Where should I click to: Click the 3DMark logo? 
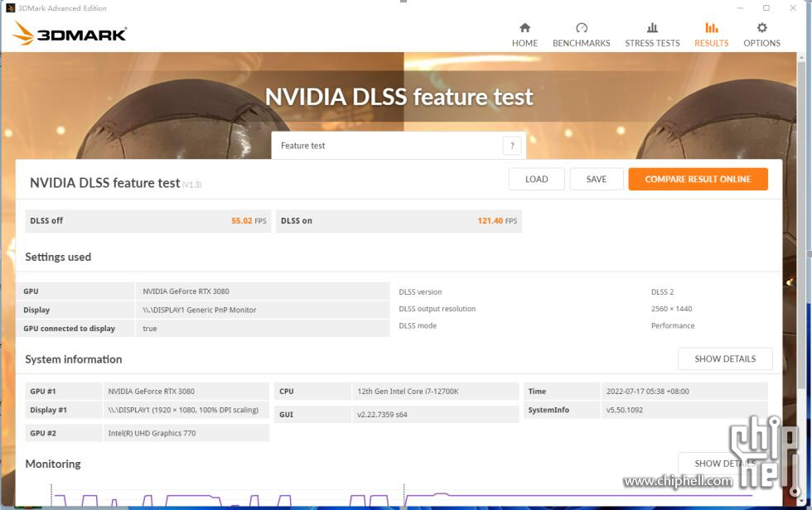[70, 34]
